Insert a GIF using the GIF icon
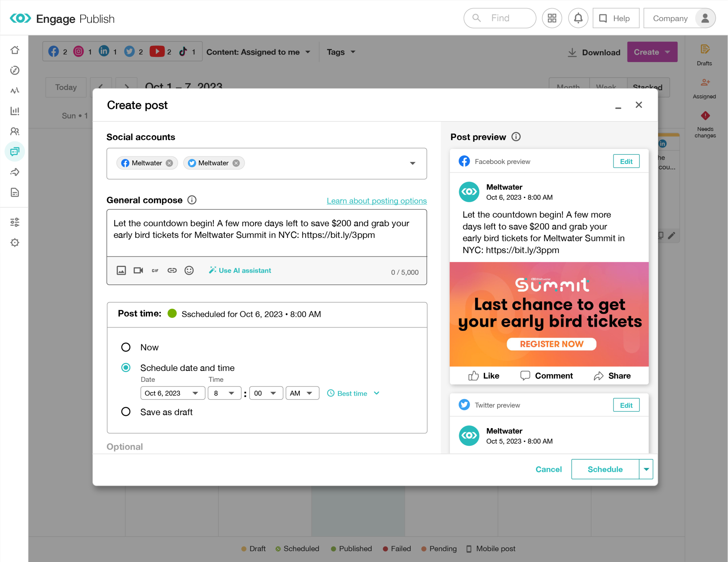This screenshot has width=728, height=562. click(155, 271)
